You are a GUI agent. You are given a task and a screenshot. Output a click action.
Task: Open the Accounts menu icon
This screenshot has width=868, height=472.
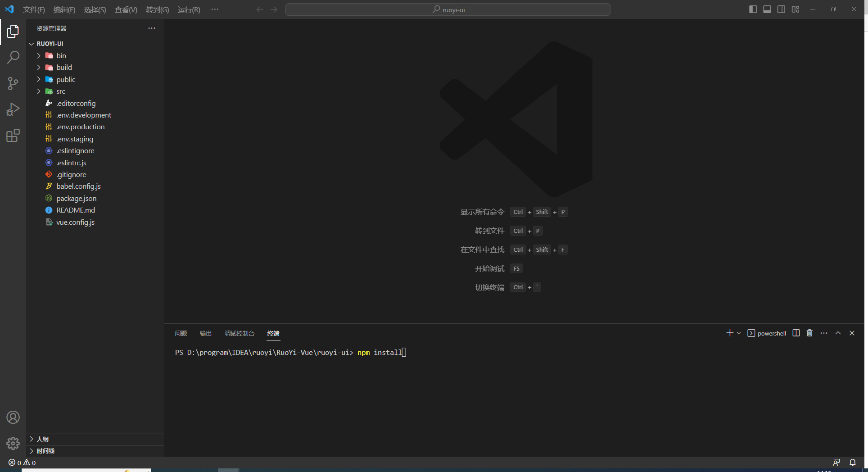tap(13, 418)
